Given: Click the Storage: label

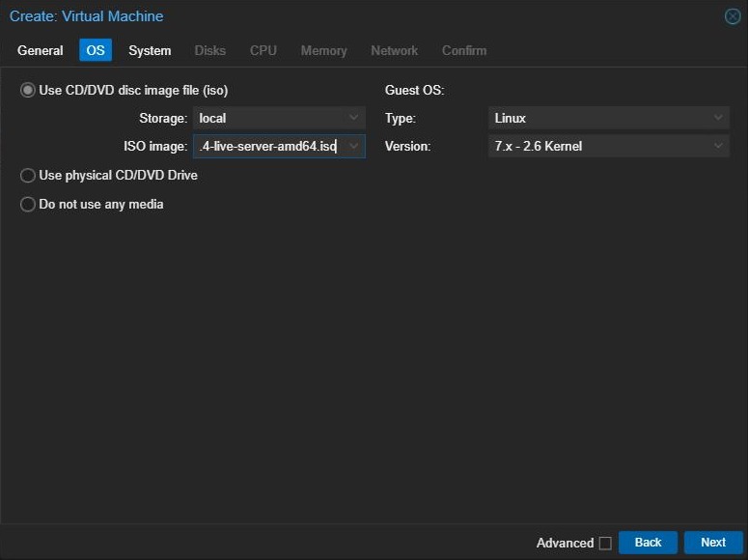Looking at the screenshot, I should 163,118.
